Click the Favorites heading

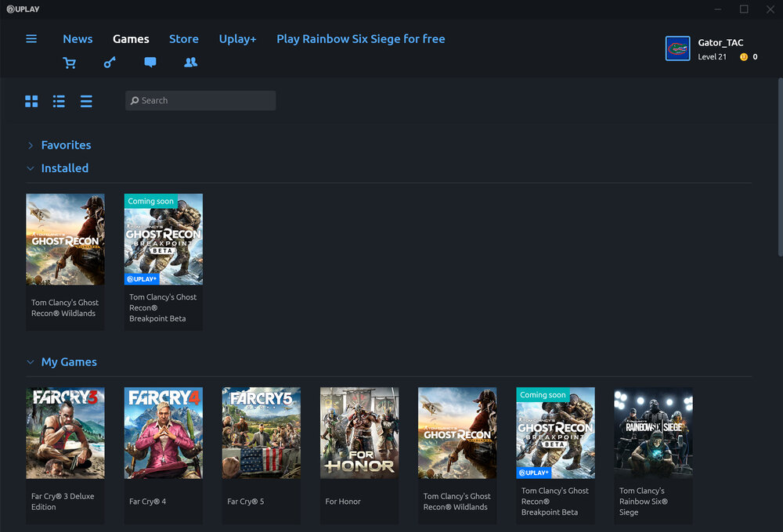[x=66, y=146]
